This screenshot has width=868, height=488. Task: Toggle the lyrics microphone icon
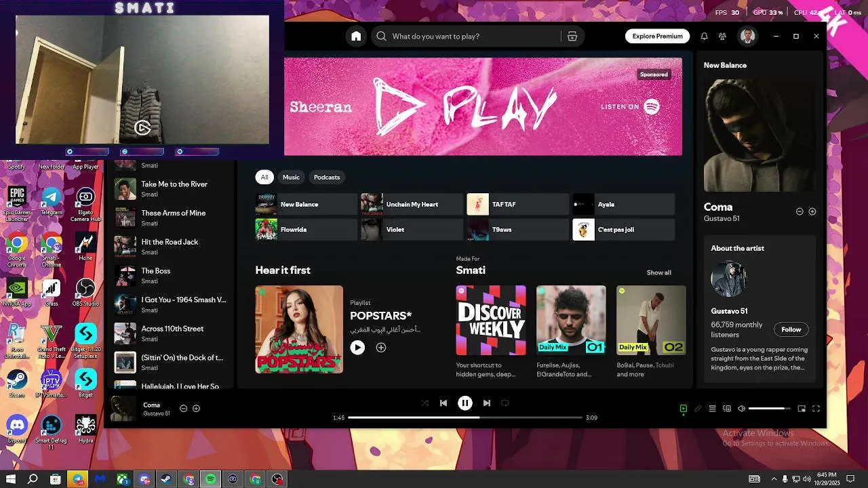click(x=698, y=409)
